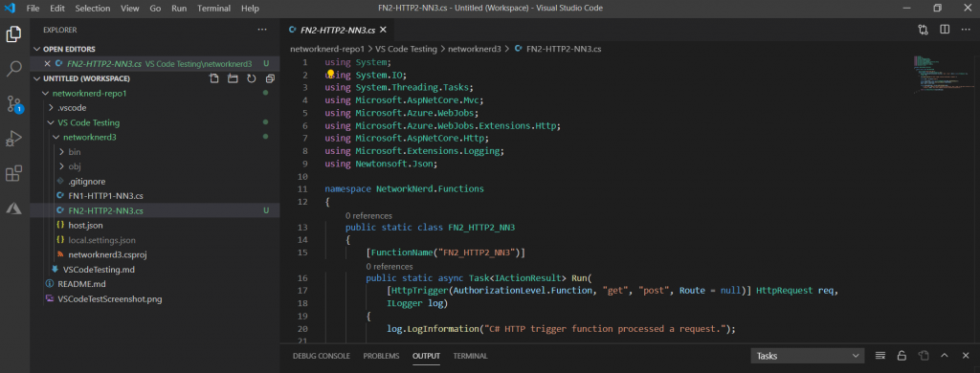The height and width of the screenshot is (373, 980).
Task: Open the Edit menu
Action: coord(56,8)
